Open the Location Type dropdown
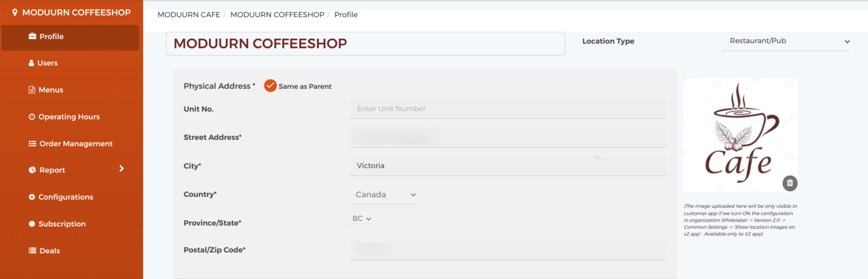 tap(785, 41)
